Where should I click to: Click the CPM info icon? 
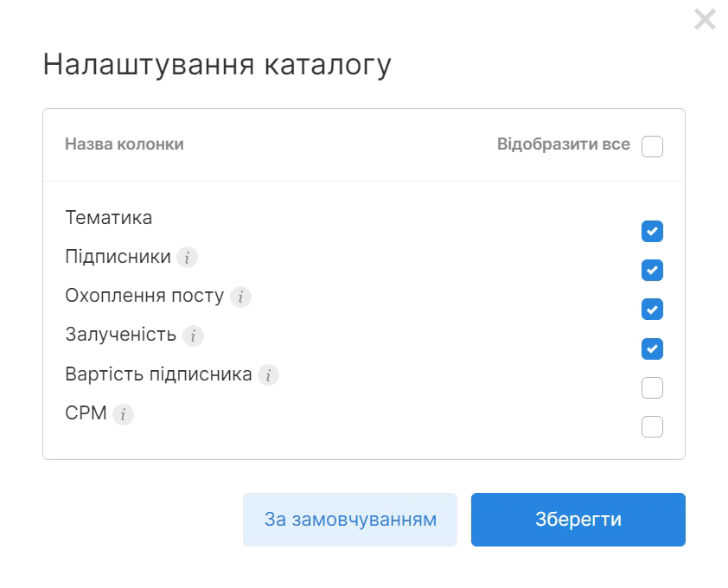pyautogui.click(x=123, y=414)
